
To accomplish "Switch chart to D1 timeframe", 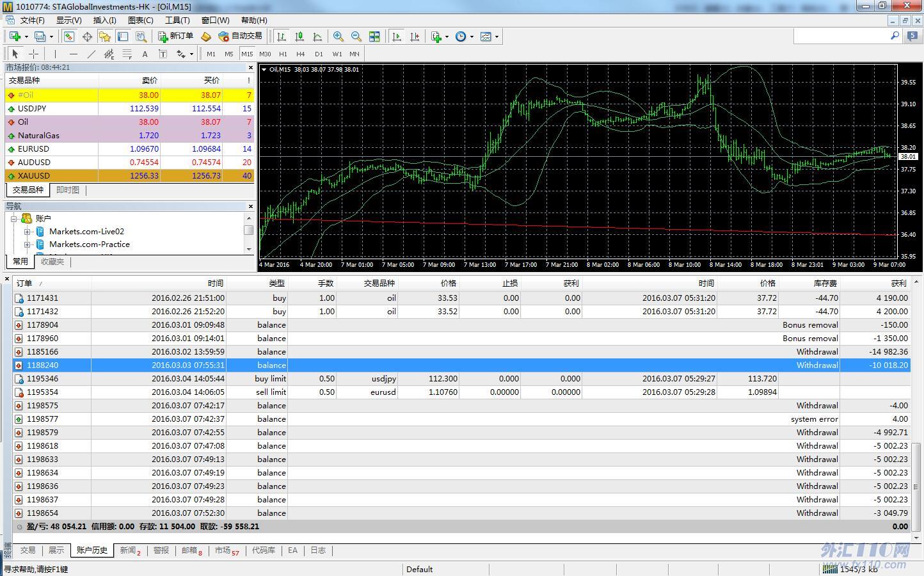I will [319, 54].
